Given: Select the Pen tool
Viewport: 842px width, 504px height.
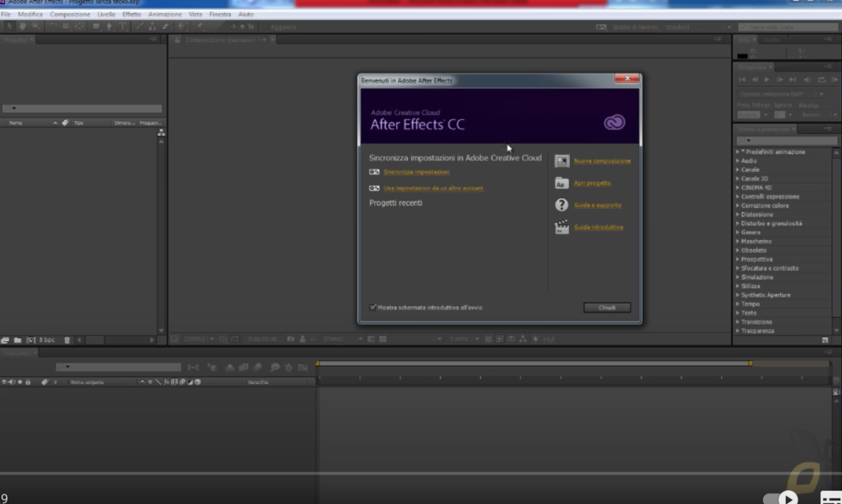Looking at the screenshot, I should tap(109, 26).
